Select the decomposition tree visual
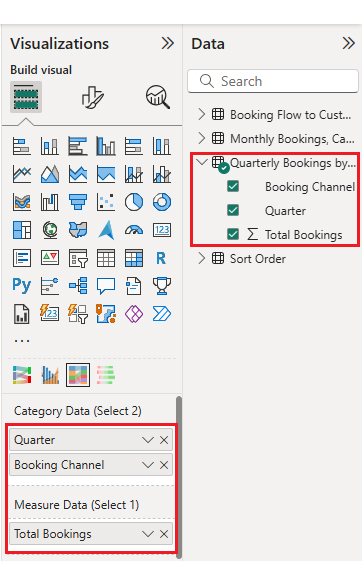Screen dimensions: 363x585 (78, 286)
